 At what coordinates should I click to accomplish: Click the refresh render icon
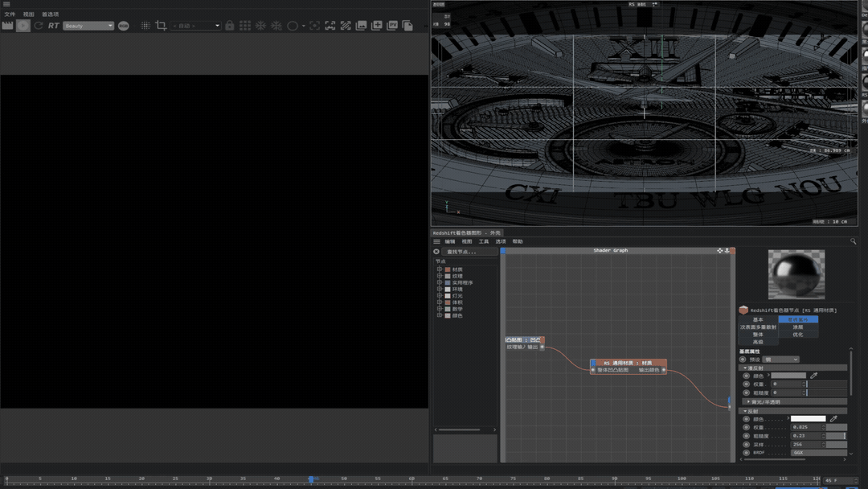39,26
